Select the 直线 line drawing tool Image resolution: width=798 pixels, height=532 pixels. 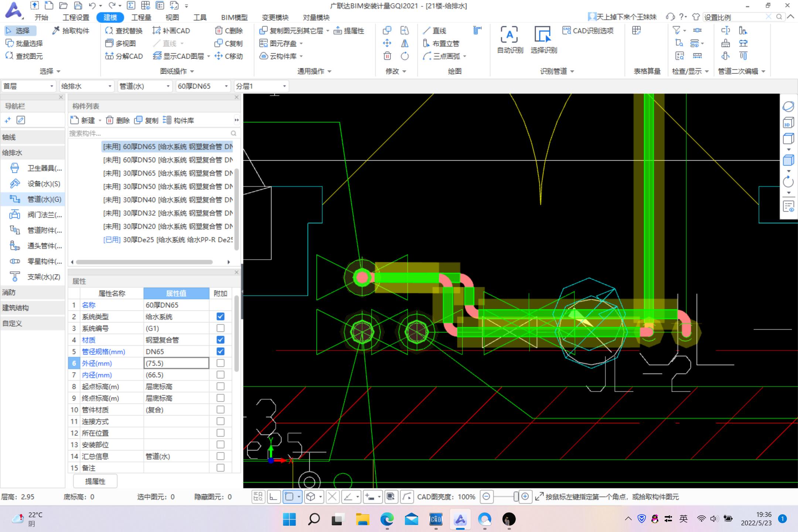coord(434,31)
